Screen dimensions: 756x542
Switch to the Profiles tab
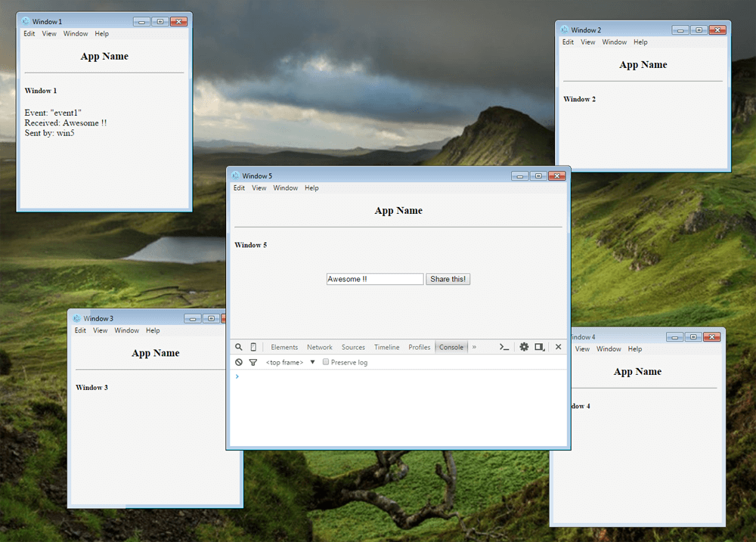point(420,347)
